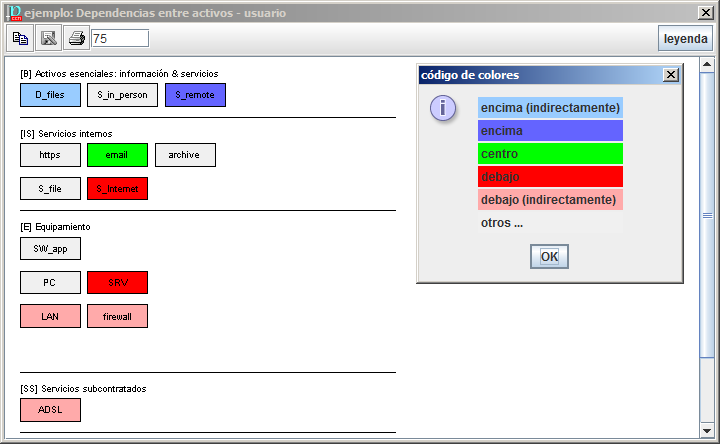This screenshot has height=444, width=720.
Task: Open the leyenda legend button
Action: [x=685, y=38]
